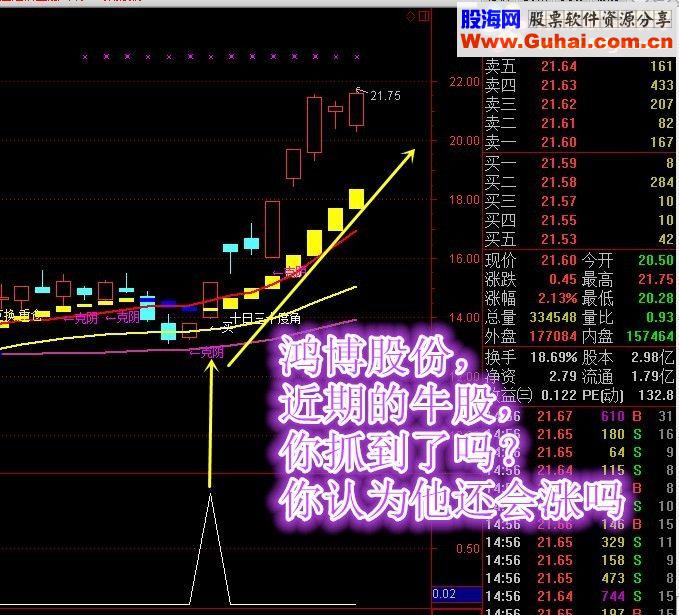
Task: Click the 内盘 value 157464
Action: click(650, 337)
